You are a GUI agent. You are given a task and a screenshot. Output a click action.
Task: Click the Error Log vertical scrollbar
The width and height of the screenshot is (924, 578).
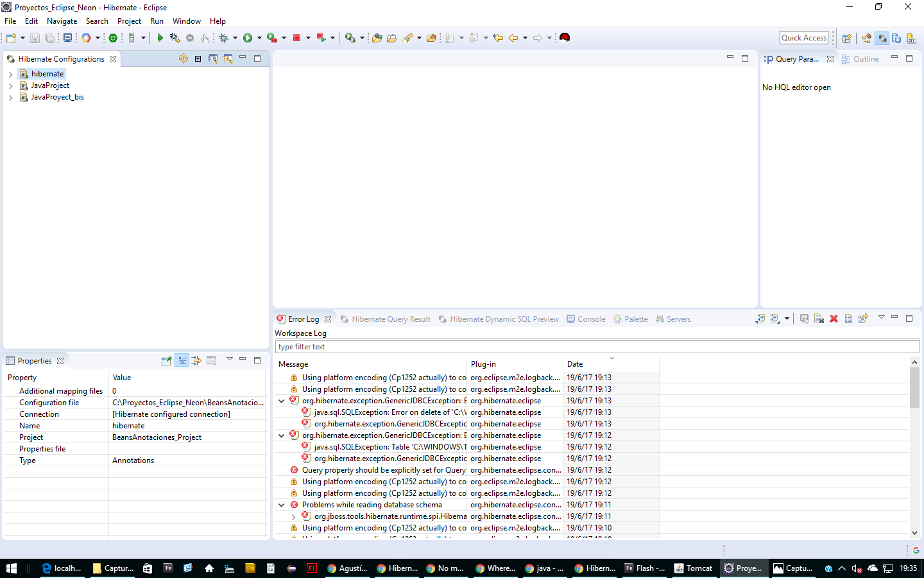[914, 388]
